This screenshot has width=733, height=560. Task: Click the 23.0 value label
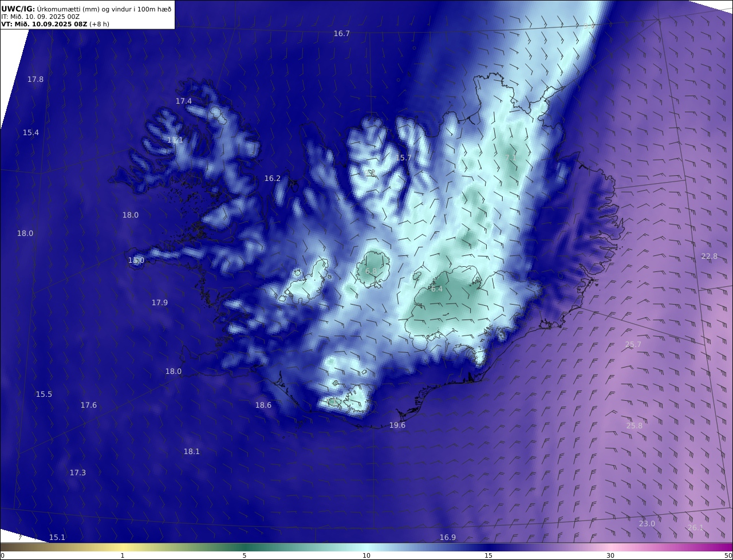(x=647, y=524)
